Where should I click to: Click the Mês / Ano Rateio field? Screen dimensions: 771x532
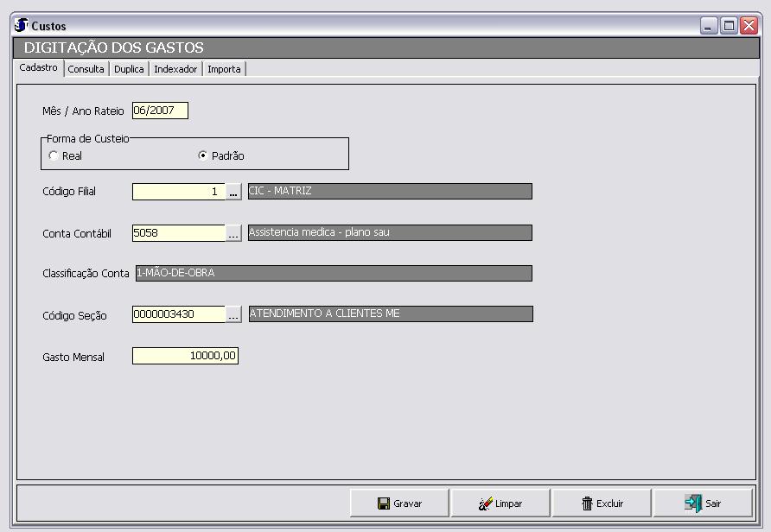[x=160, y=111]
